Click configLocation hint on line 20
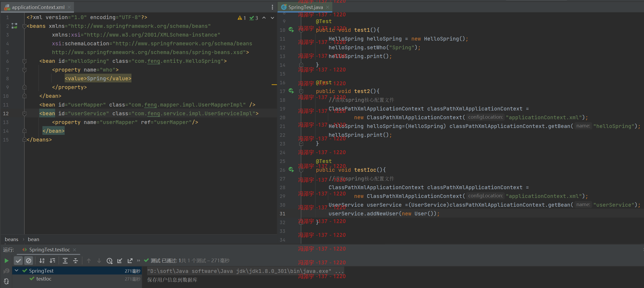 [485, 117]
